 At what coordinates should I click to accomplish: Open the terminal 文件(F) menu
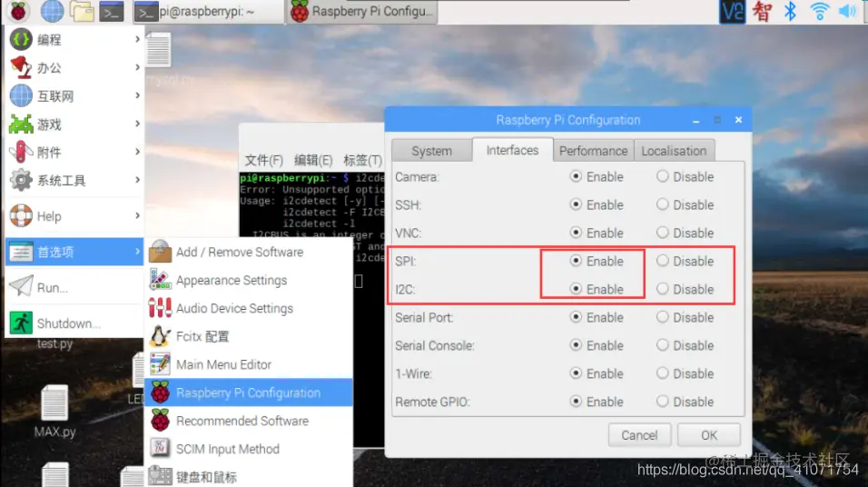click(263, 160)
